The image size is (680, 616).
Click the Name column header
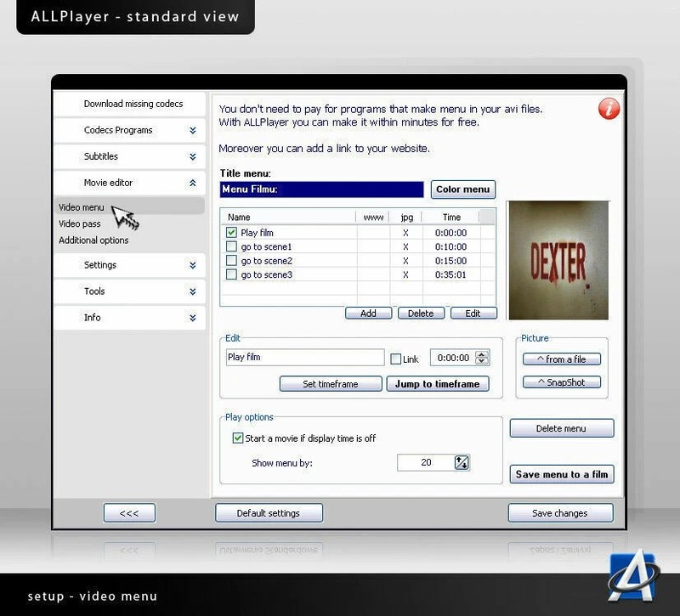(x=288, y=217)
